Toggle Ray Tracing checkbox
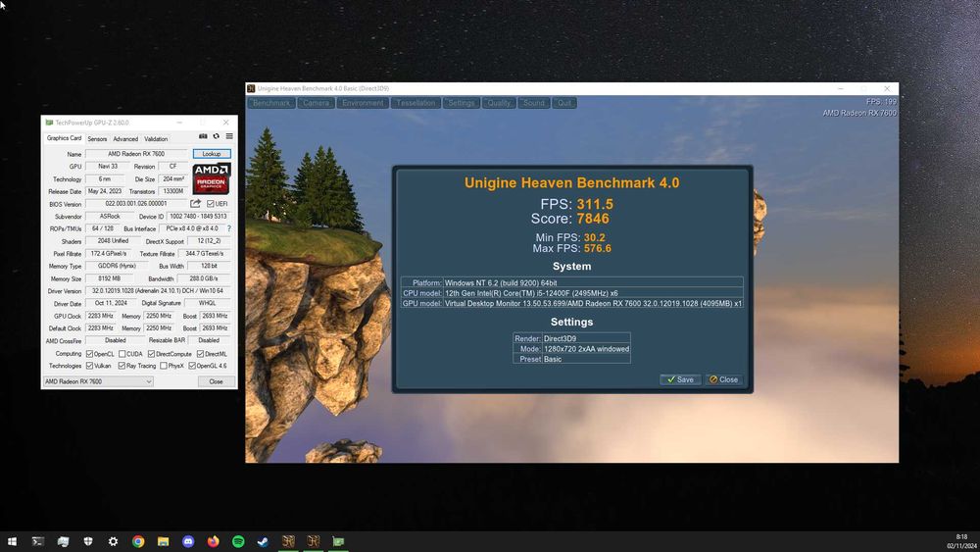This screenshot has width=980, height=552. click(122, 366)
